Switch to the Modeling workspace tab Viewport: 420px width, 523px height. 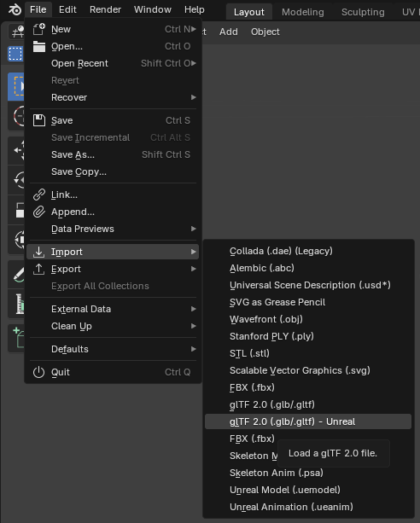pyautogui.click(x=302, y=12)
